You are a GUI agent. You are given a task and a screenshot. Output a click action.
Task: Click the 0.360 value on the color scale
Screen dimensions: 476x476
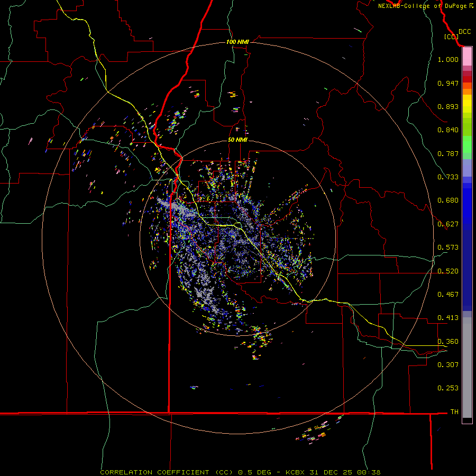tap(448, 342)
